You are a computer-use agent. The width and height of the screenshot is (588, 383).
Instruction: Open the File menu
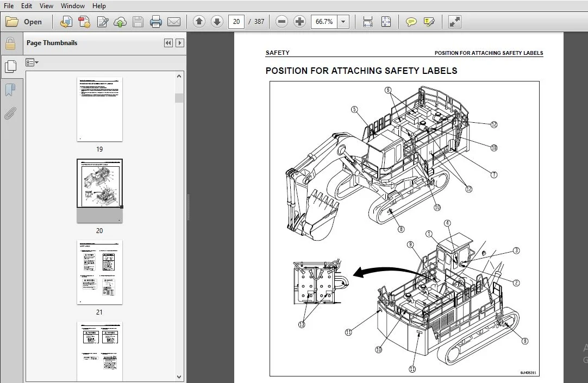point(9,5)
